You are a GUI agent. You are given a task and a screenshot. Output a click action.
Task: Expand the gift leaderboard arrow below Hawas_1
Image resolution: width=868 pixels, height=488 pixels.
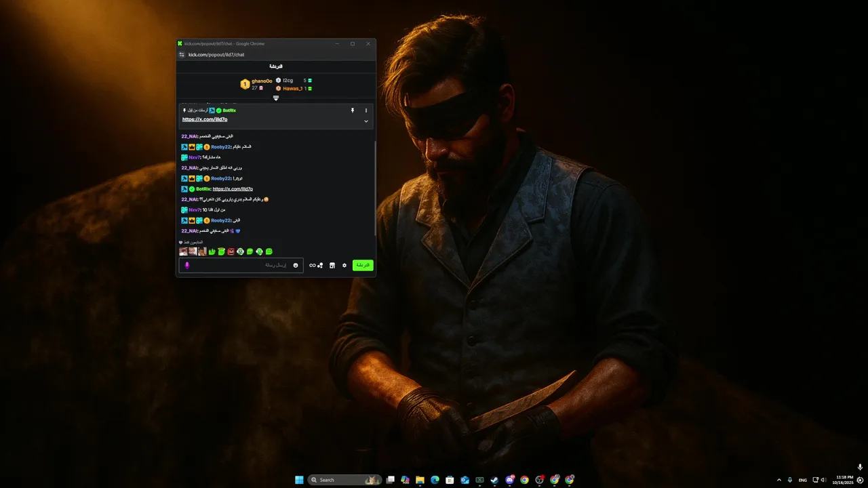coord(276,98)
